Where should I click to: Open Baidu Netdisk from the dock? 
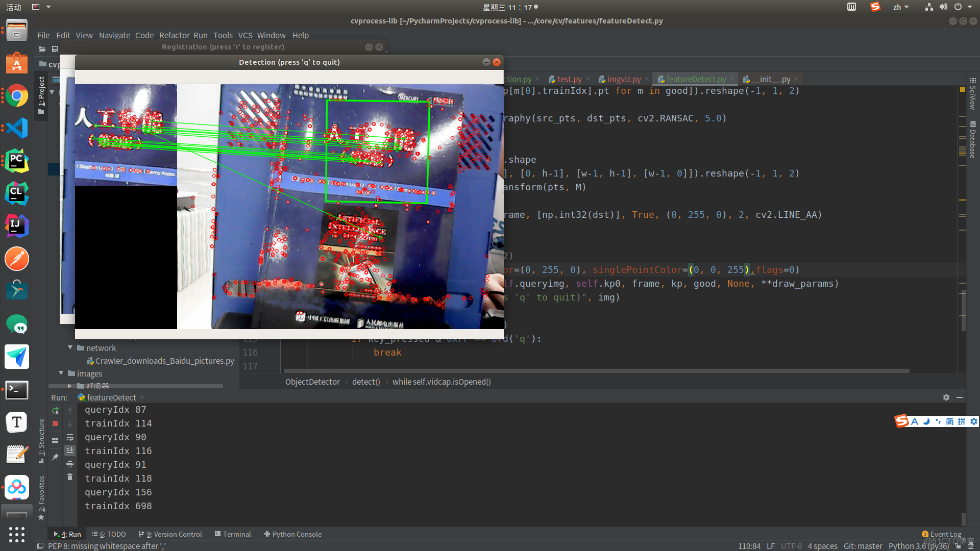click(17, 488)
